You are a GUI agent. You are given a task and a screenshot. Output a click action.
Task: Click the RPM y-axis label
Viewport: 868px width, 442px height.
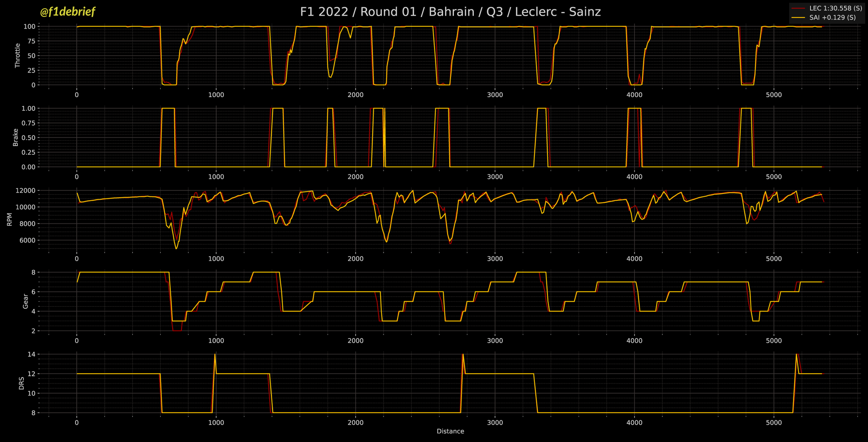coord(9,219)
